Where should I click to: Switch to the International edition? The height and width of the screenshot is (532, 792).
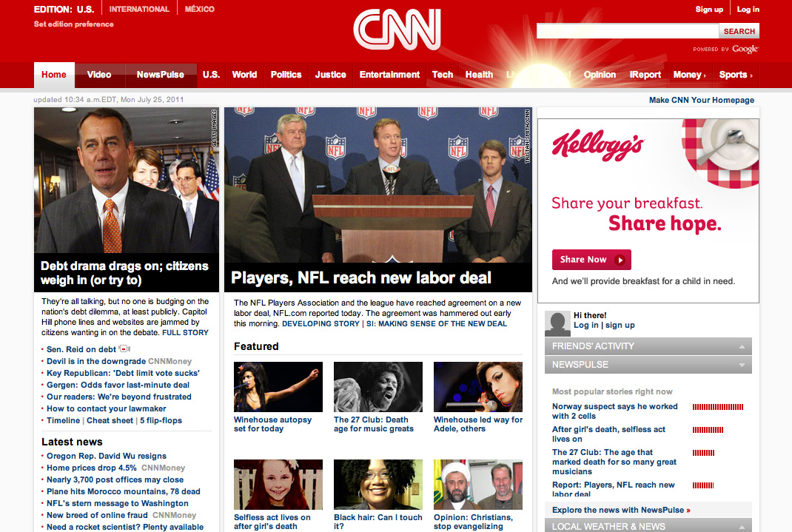(x=139, y=9)
